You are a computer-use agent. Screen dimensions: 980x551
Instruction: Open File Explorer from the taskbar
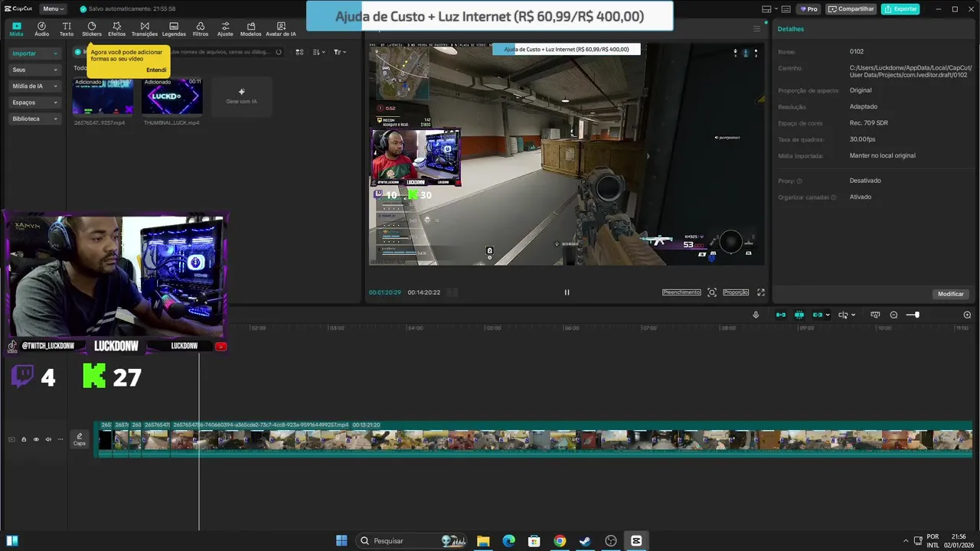[x=483, y=541]
